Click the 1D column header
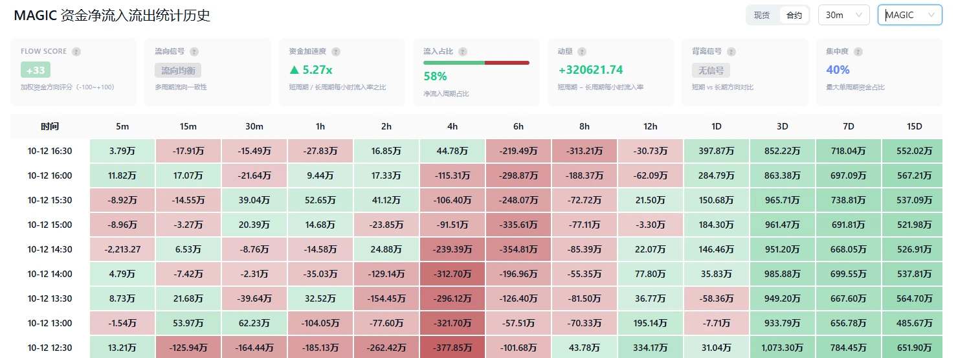 coord(717,126)
